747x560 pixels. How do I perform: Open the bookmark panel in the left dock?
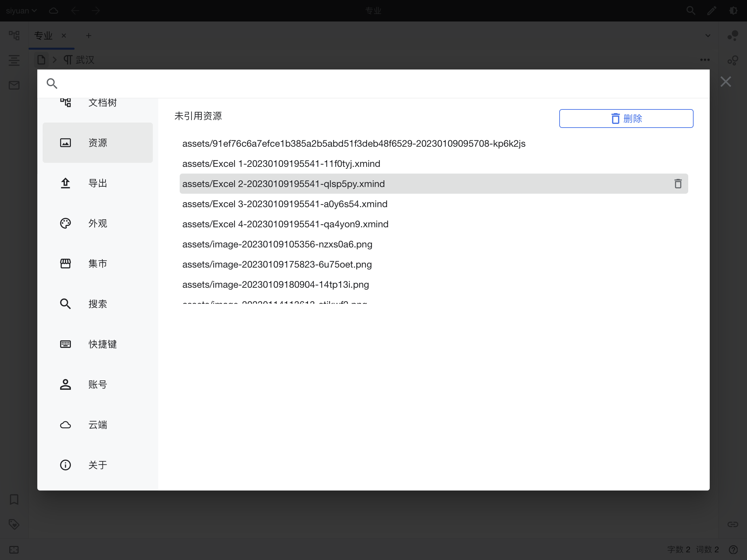click(x=14, y=499)
